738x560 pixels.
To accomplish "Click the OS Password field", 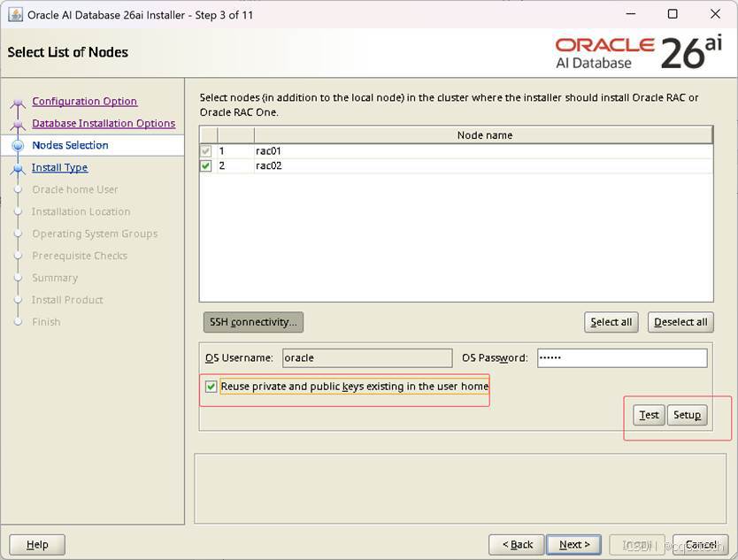I will pyautogui.click(x=622, y=358).
